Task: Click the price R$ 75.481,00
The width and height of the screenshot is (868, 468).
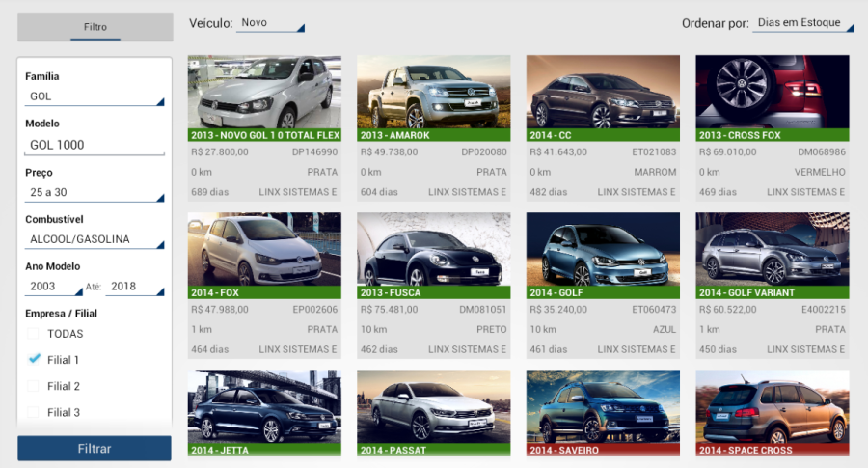Action: coord(390,310)
